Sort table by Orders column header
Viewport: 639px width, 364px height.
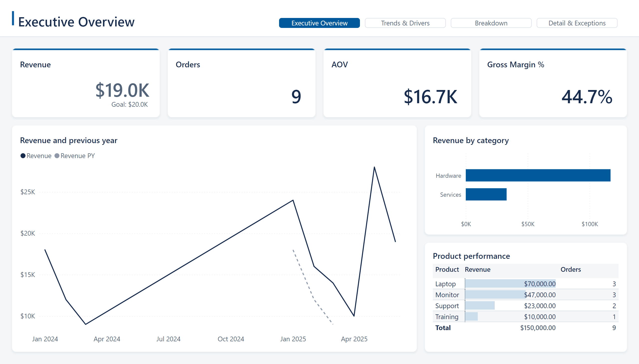tap(570, 270)
